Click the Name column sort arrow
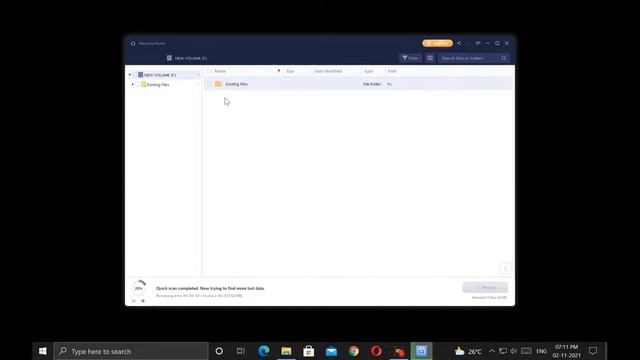 click(x=279, y=71)
